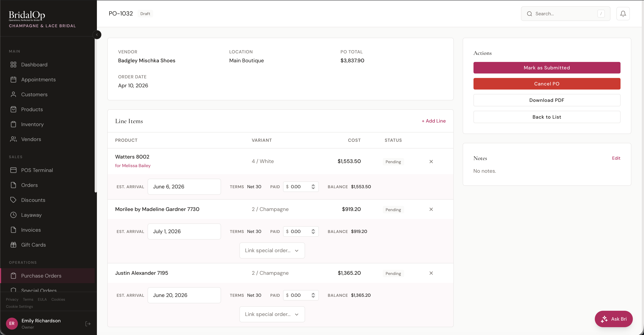
Task: Click the search magnifier icon
Action: tap(529, 14)
